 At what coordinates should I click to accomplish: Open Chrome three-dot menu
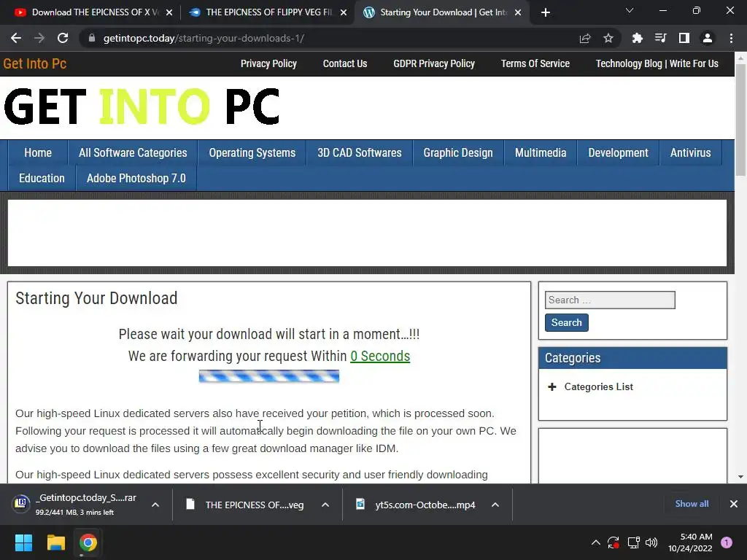pyautogui.click(x=731, y=38)
